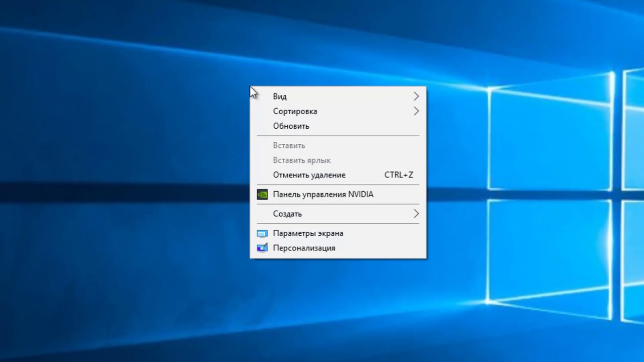Open the Вид submenu
The width and height of the screenshot is (644, 362).
click(338, 97)
